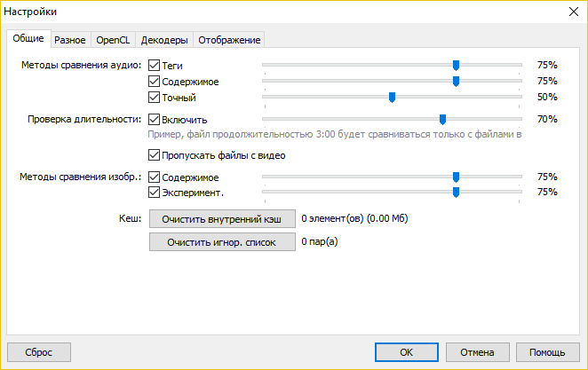Open the OpenCL tab

coord(113,40)
